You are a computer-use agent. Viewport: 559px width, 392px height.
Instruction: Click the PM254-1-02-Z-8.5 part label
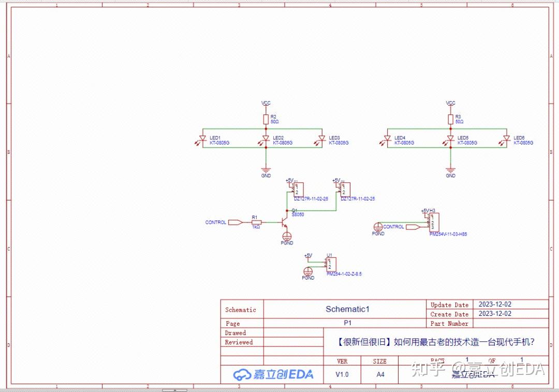click(x=344, y=274)
